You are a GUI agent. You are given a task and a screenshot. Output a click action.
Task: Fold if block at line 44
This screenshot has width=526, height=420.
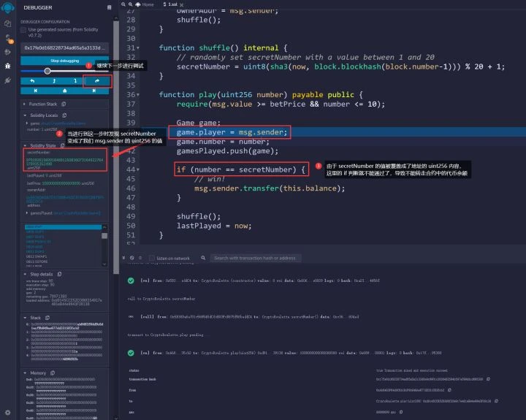tap(138, 169)
